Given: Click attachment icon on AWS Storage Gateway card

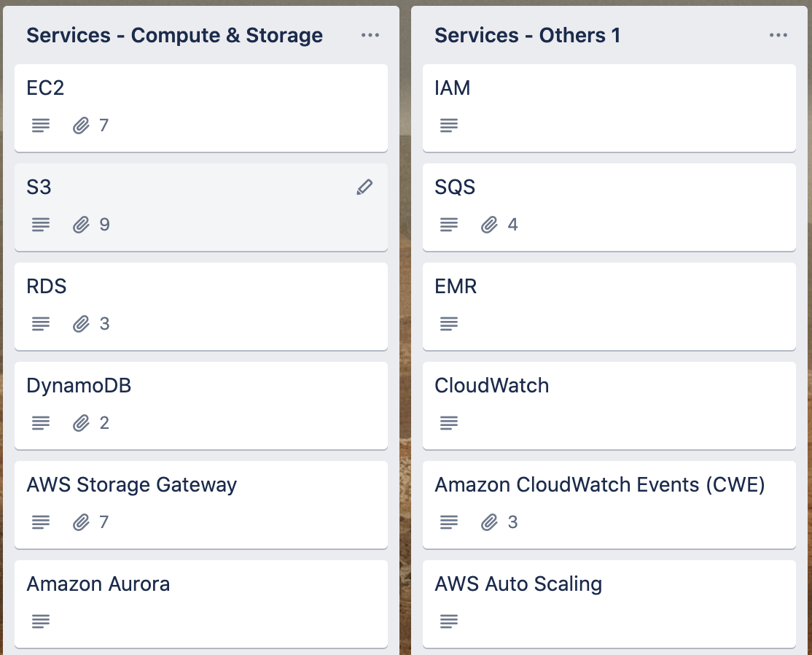Looking at the screenshot, I should point(81,522).
